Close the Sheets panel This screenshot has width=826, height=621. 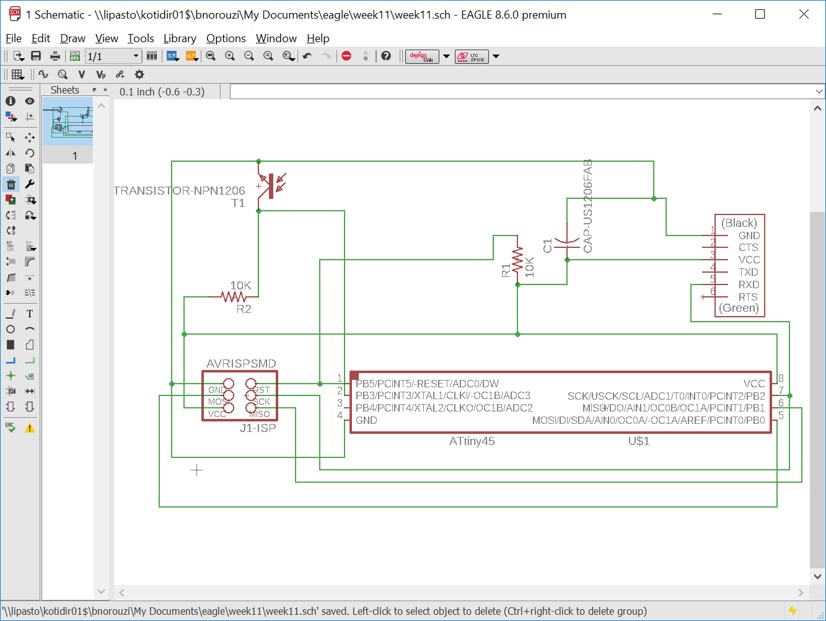click(105, 90)
